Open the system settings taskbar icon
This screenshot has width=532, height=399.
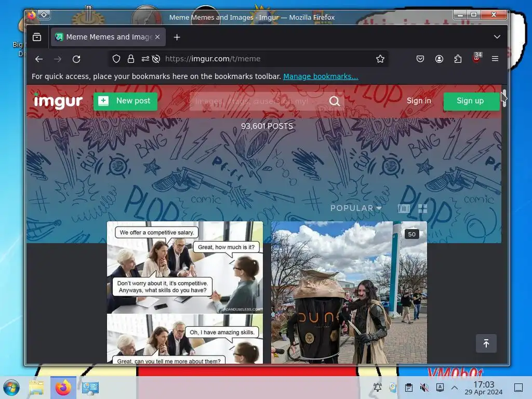90,388
